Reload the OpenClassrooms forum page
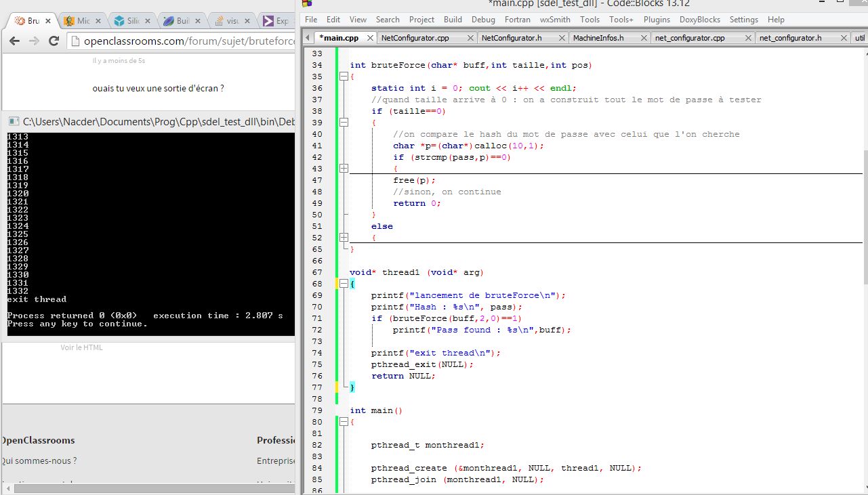The image size is (868, 495). click(54, 41)
